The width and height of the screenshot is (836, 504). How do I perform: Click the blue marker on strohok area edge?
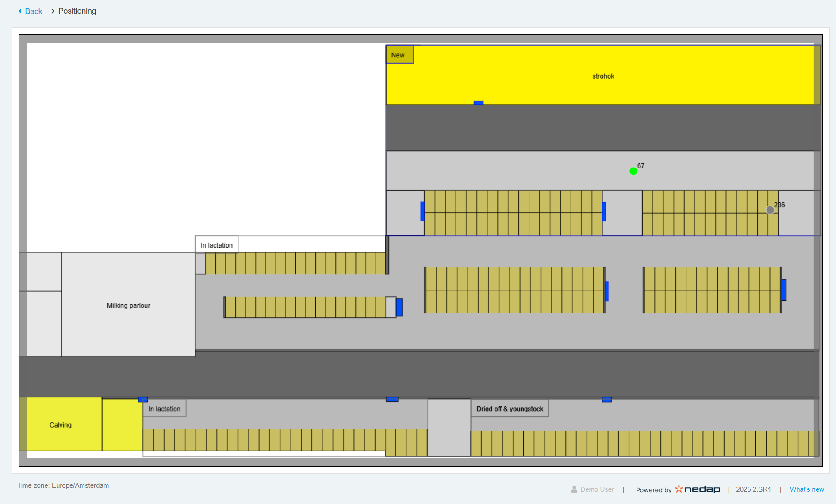point(479,103)
